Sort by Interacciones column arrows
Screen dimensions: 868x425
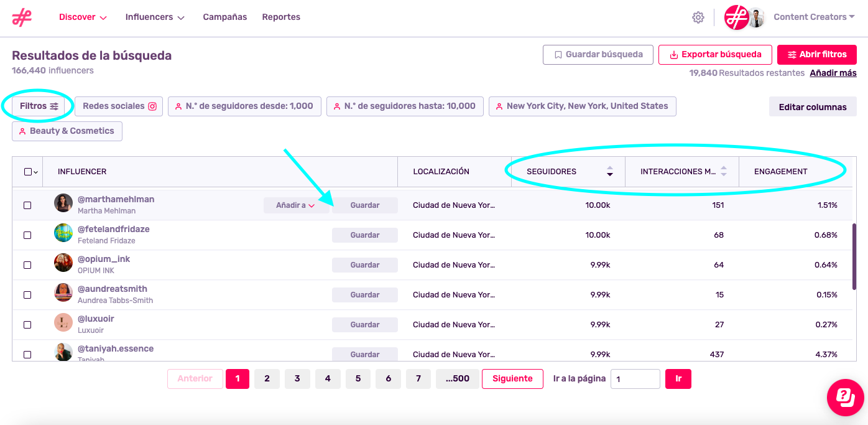point(723,171)
